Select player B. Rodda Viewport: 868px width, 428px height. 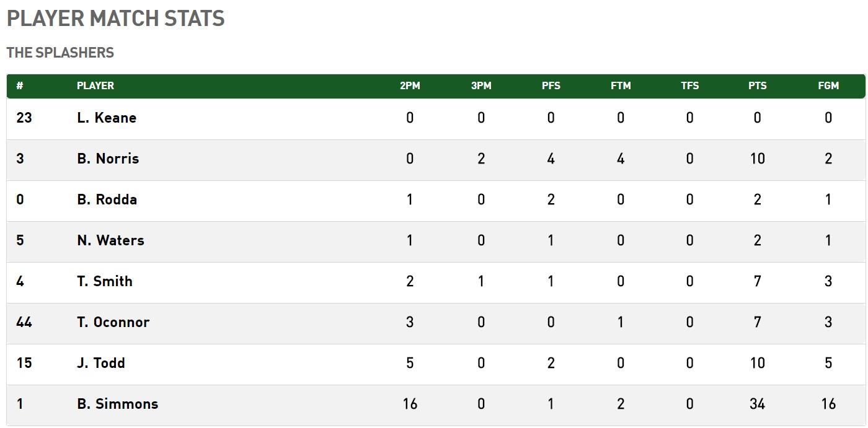(107, 199)
